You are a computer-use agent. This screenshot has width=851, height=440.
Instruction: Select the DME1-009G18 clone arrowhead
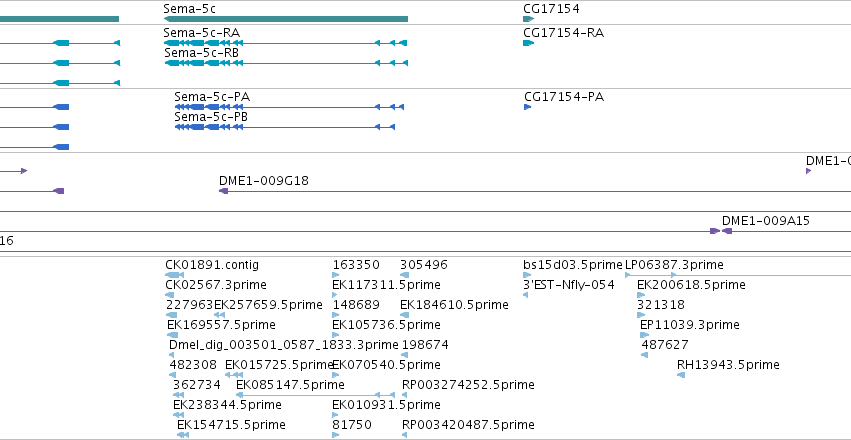(223, 191)
